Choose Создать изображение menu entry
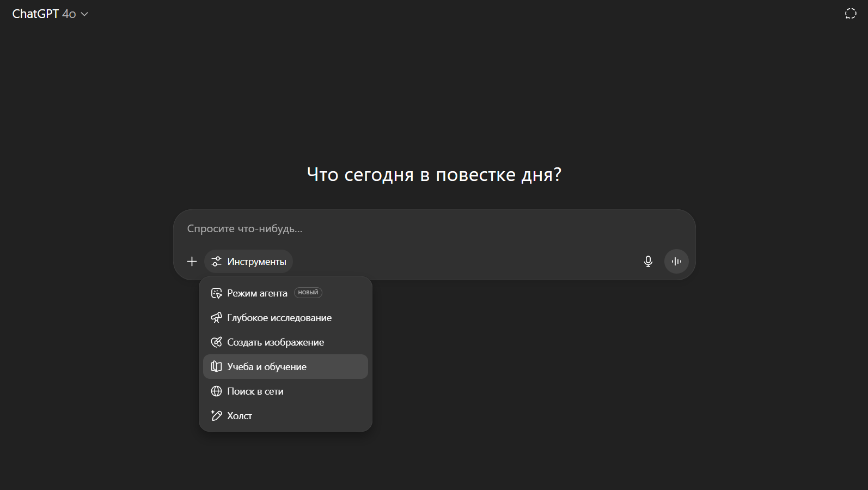Screen dimensions: 868x490 pos(276,342)
